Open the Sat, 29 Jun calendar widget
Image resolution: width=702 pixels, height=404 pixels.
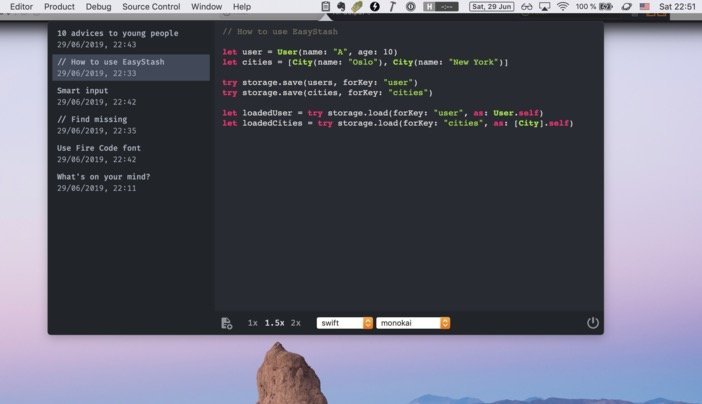tap(492, 6)
